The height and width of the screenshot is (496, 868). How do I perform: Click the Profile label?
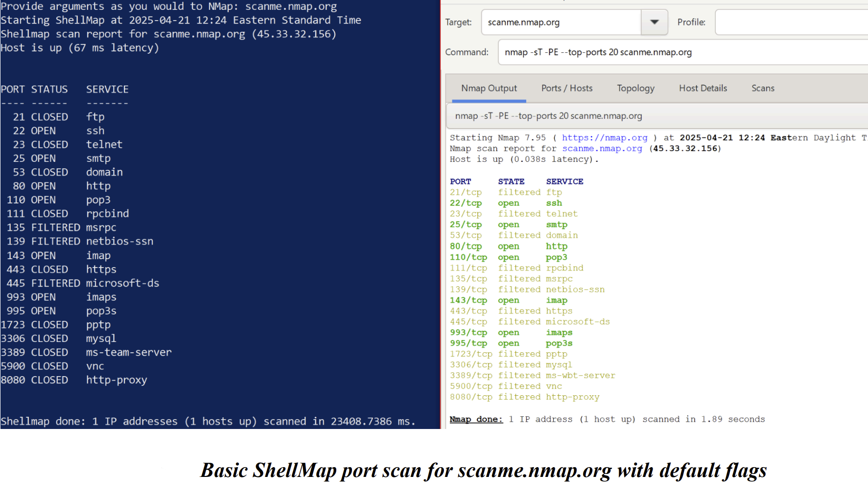(x=691, y=22)
